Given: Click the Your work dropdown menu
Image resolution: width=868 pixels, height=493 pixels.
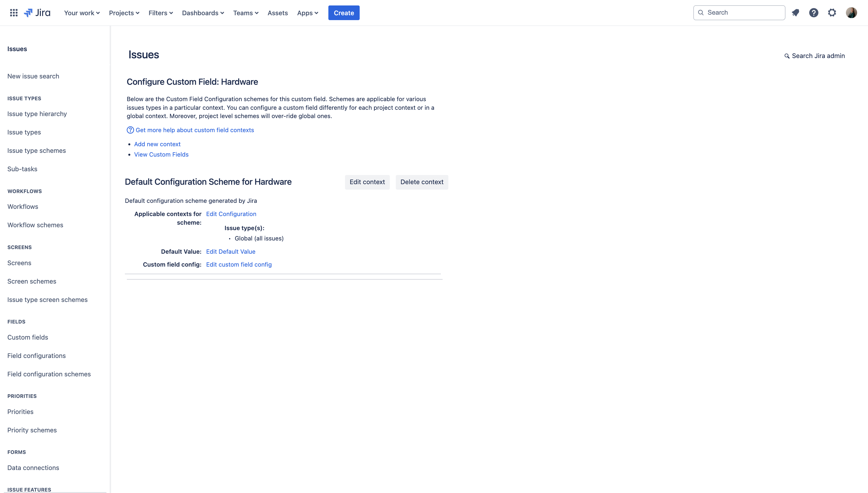Looking at the screenshot, I should click(82, 13).
